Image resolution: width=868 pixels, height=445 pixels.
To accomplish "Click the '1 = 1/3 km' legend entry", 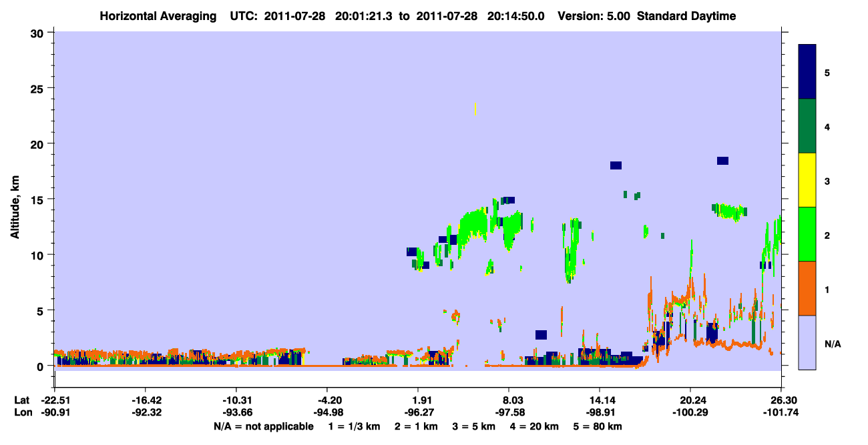I will pos(353,426).
